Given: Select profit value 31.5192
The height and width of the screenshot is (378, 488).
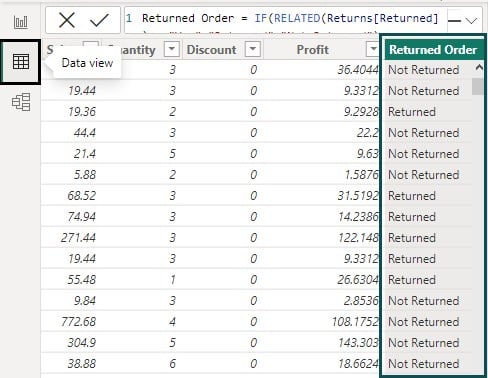Looking at the screenshot, I should pyautogui.click(x=358, y=196).
